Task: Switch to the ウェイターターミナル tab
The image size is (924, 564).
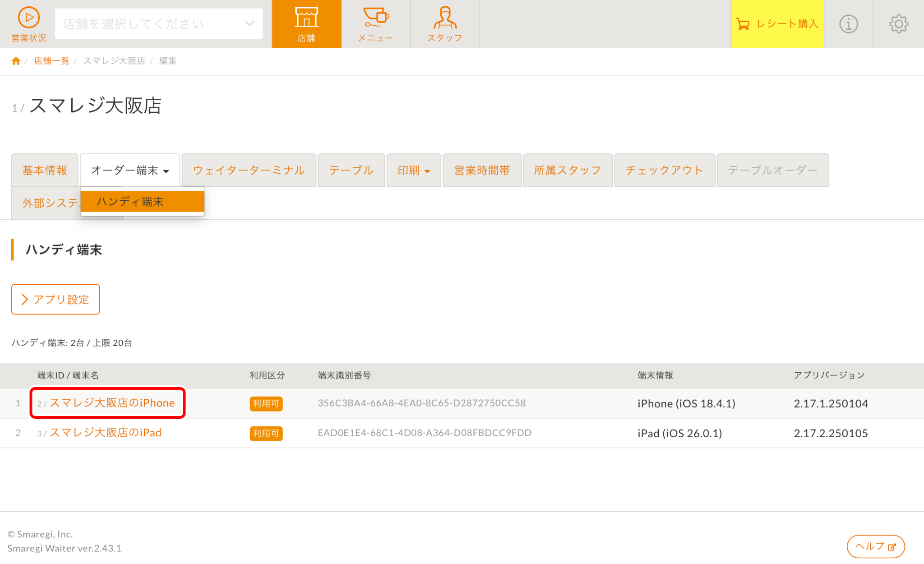Action: 249,170
